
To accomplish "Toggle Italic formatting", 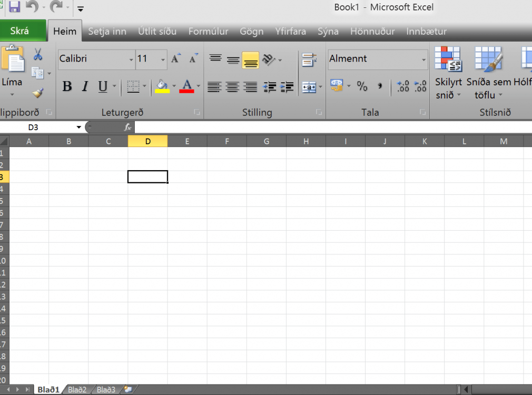I will pos(85,86).
